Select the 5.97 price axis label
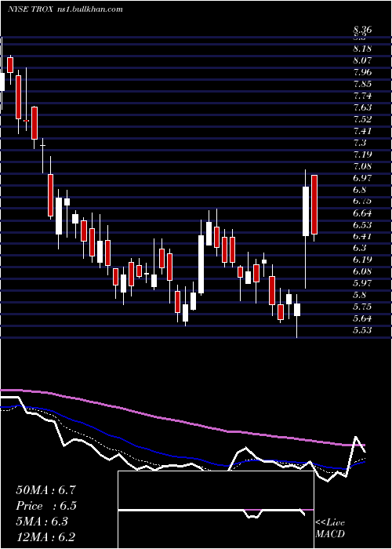 pos(362,283)
